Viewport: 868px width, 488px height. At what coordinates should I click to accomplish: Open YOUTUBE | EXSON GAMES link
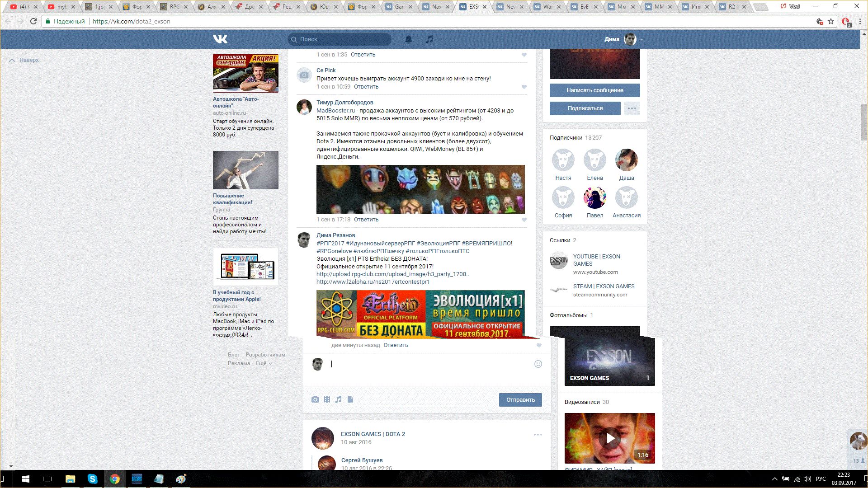click(x=596, y=260)
